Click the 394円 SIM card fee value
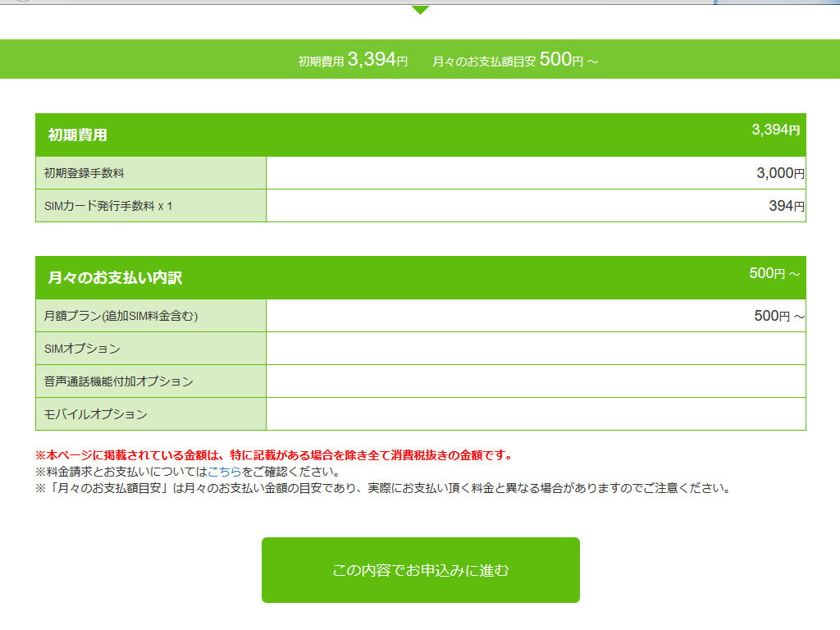Image resolution: width=840 pixels, height=630 pixels. pyautogui.click(x=787, y=206)
